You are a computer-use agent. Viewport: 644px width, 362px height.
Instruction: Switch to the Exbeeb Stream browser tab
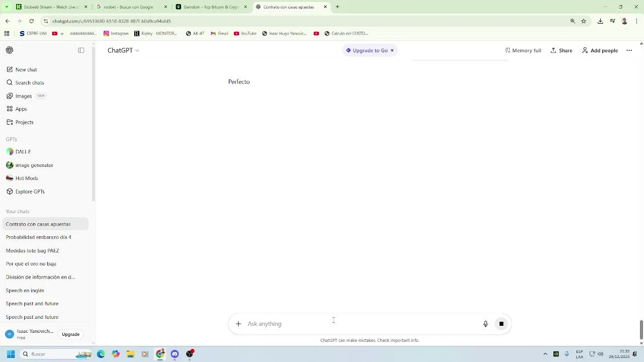52,7
